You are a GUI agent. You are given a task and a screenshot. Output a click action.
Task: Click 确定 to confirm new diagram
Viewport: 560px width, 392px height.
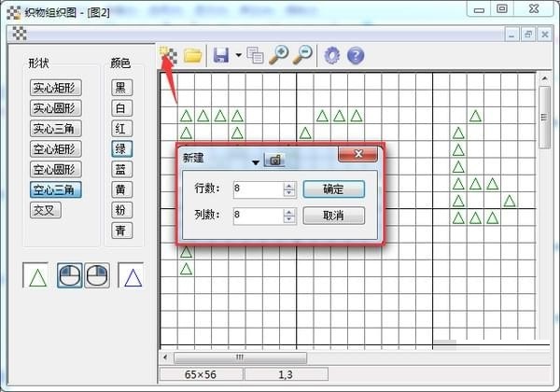coord(333,189)
